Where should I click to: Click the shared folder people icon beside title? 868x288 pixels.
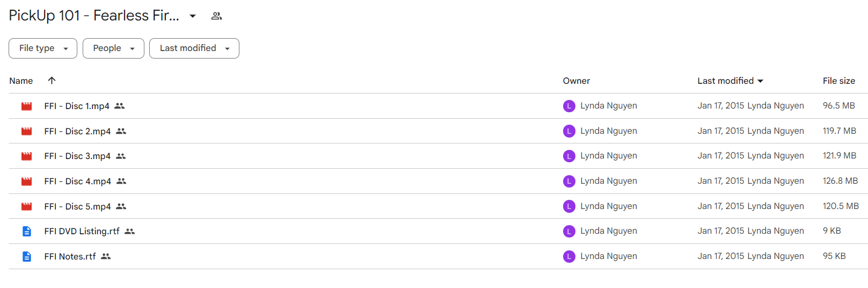click(x=216, y=16)
